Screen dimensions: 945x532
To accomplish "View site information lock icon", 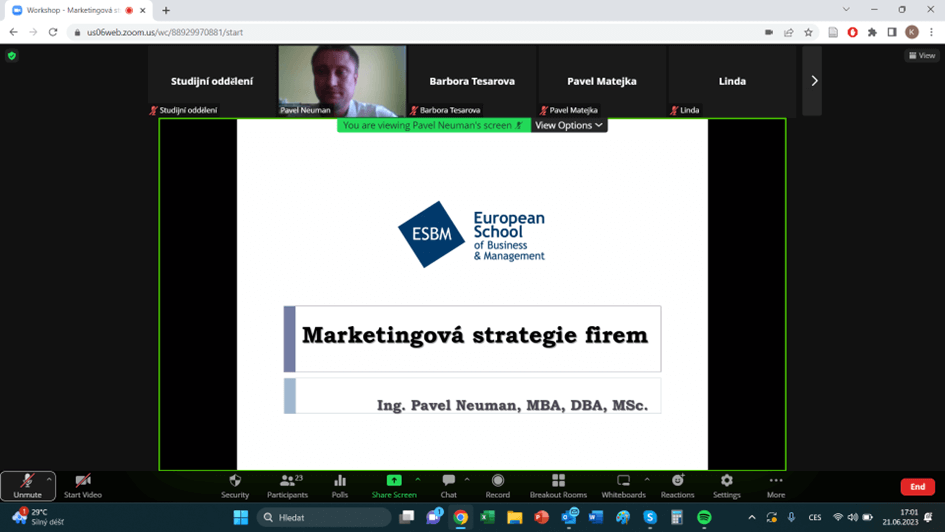I will tap(77, 33).
